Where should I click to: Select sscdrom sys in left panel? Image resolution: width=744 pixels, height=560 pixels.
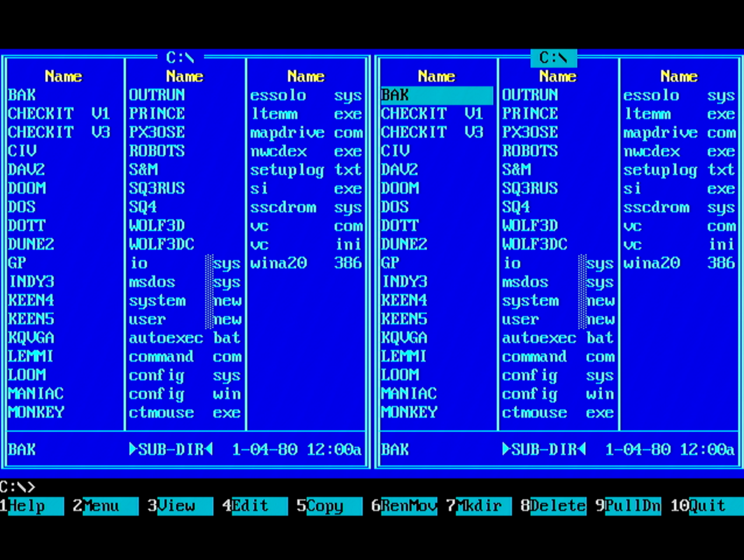click(x=306, y=207)
